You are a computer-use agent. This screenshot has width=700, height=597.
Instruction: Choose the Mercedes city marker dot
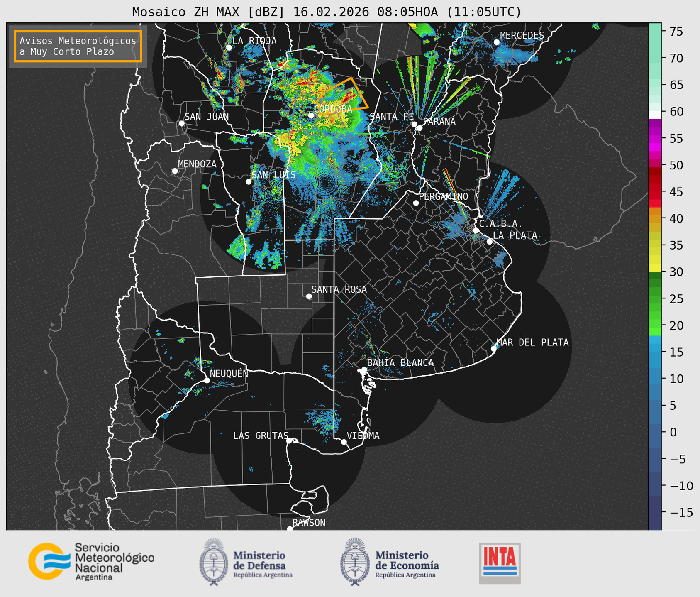pos(497,42)
